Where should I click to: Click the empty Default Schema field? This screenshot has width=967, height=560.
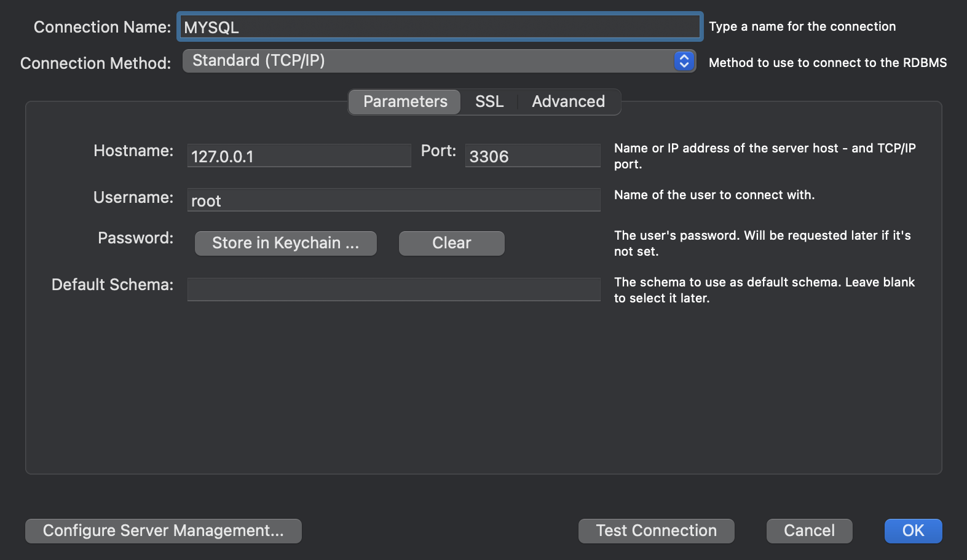[x=393, y=290]
